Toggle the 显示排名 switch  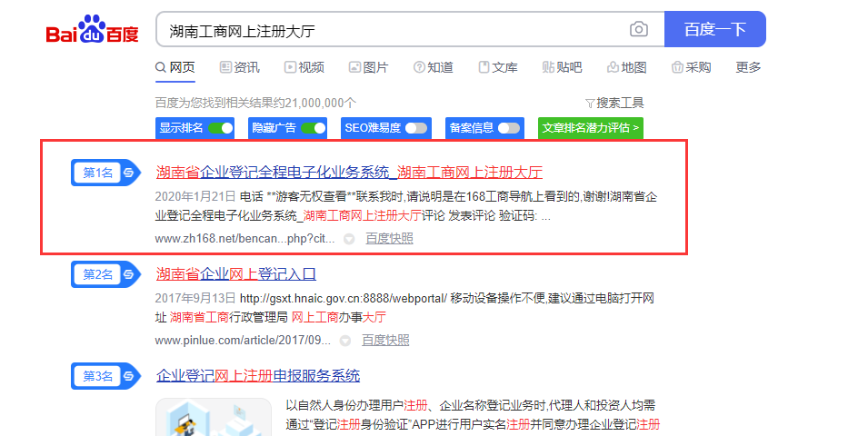click(220, 128)
